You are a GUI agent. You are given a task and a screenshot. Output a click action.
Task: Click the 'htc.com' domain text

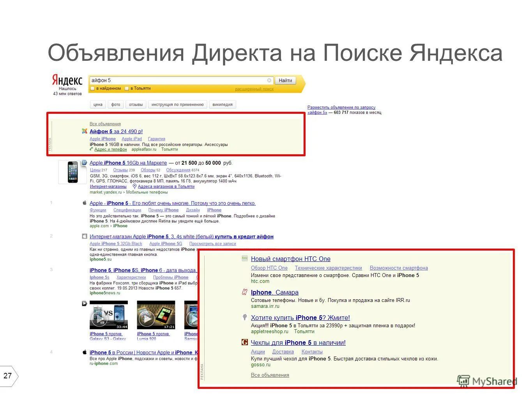click(260, 281)
